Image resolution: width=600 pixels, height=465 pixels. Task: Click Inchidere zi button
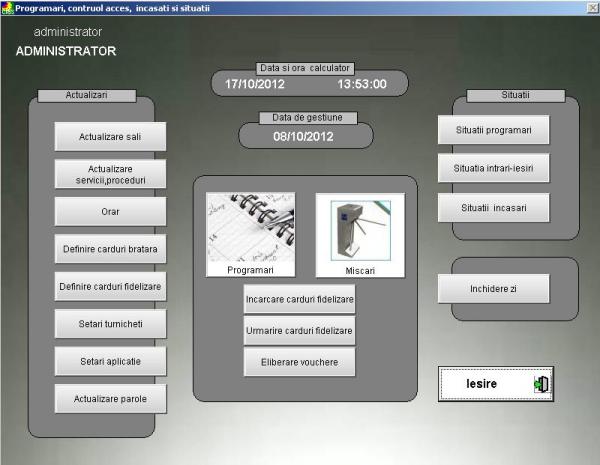493,289
